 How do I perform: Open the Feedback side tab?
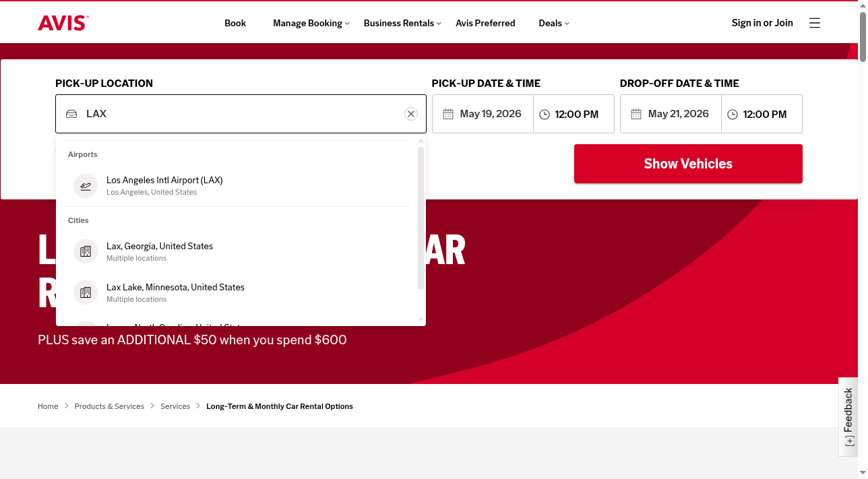(x=848, y=416)
